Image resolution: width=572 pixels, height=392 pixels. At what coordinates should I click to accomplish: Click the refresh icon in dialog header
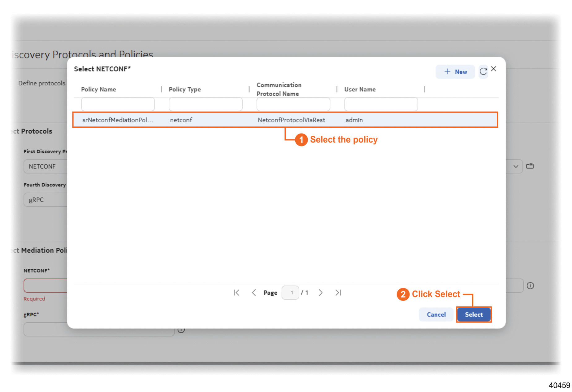pos(483,72)
